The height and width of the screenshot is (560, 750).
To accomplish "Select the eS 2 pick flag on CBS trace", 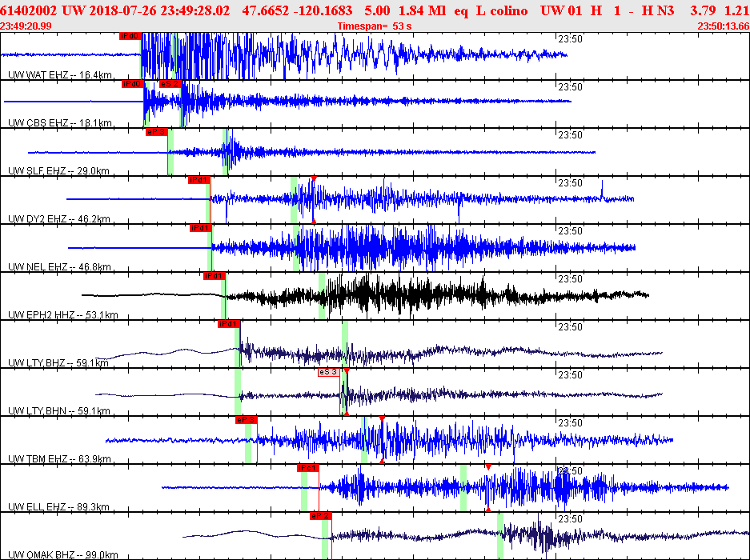I will [170, 84].
